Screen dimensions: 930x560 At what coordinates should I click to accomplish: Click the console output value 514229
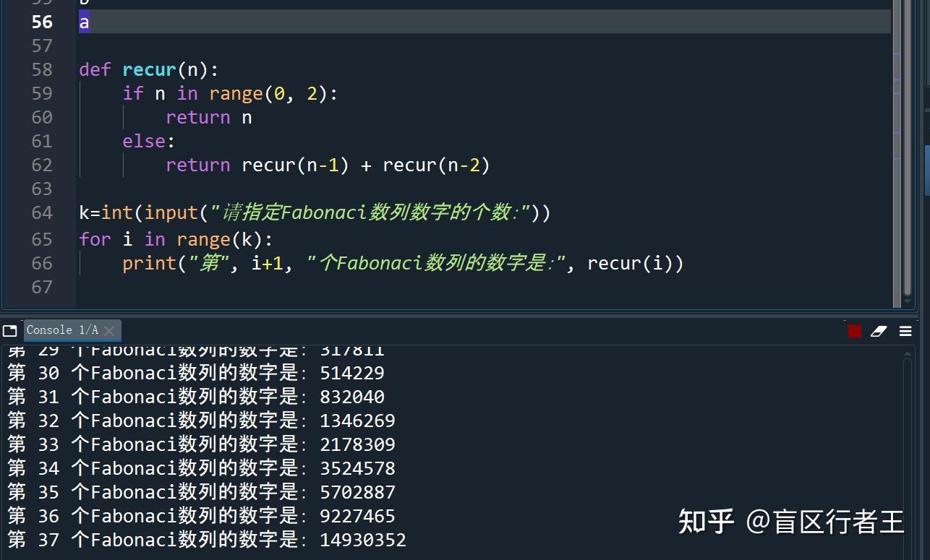coord(352,373)
